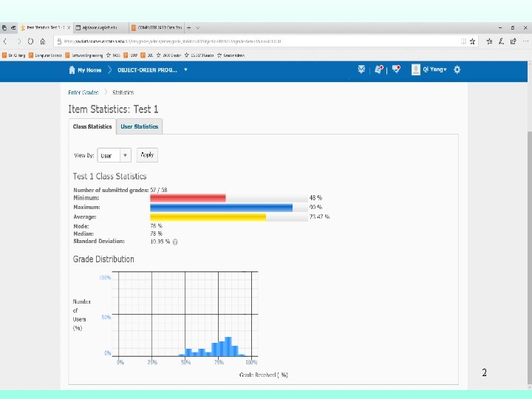Screen dimensions: 532x399
Task: Click the "Item Statistics: Test 1" heading
Action: tap(113, 109)
